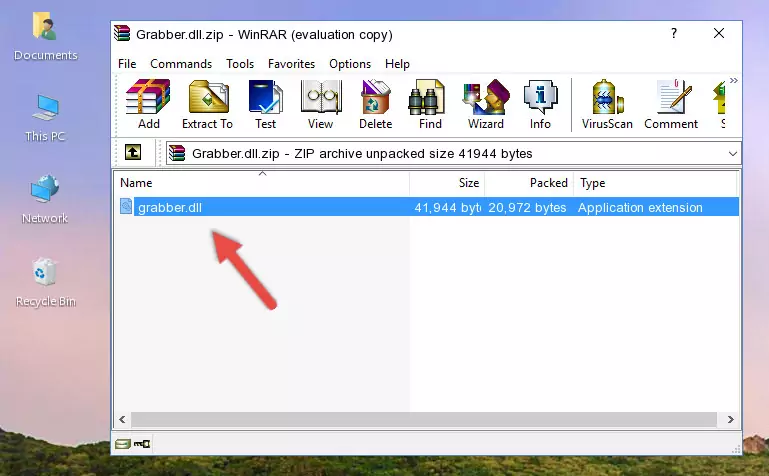Select the This PC desktop icon
769x476 pixels.
point(45,118)
